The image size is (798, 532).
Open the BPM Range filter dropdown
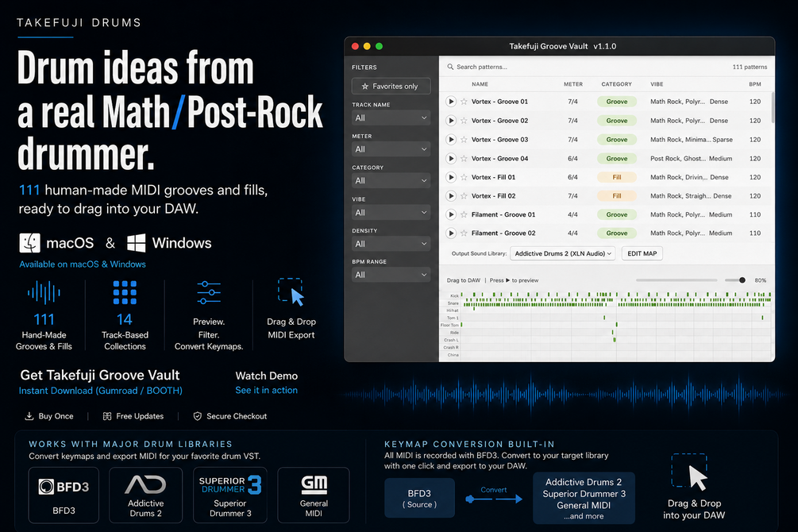391,275
